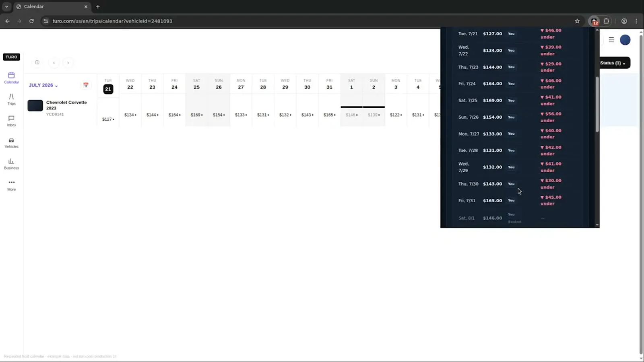Click popup row Sun, 7/26 $154.00
This screenshot has width=644, height=362.
pyautogui.click(x=518, y=117)
